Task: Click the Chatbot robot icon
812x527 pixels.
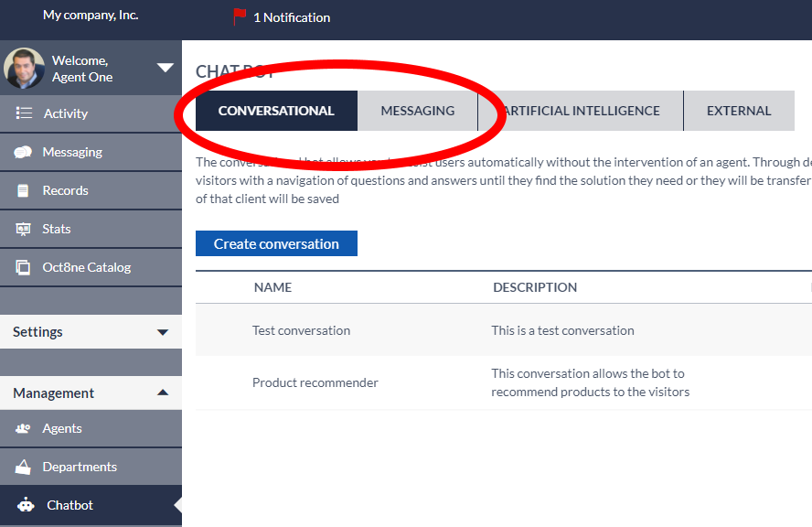Action: pos(27,505)
